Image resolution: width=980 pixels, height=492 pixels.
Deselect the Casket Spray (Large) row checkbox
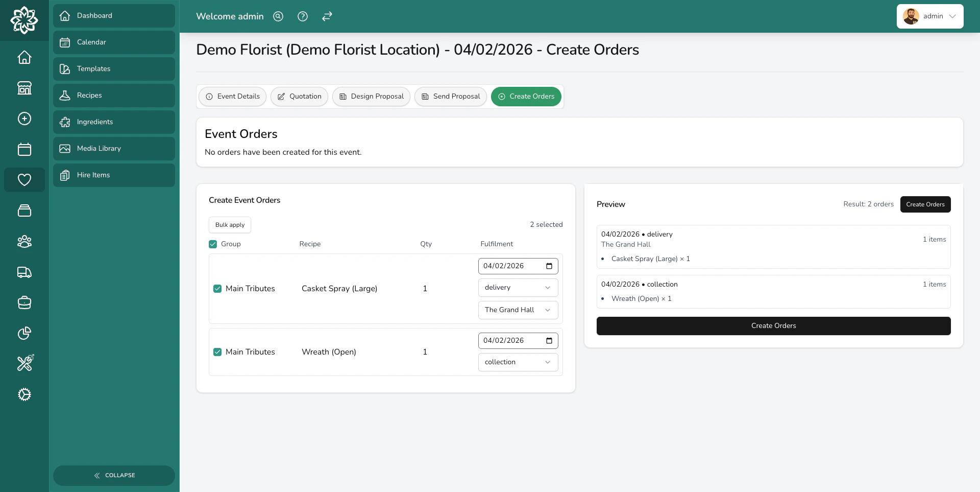[217, 289]
